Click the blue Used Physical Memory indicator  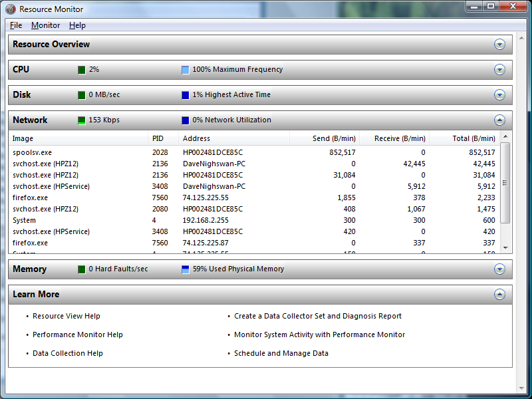tap(186, 269)
